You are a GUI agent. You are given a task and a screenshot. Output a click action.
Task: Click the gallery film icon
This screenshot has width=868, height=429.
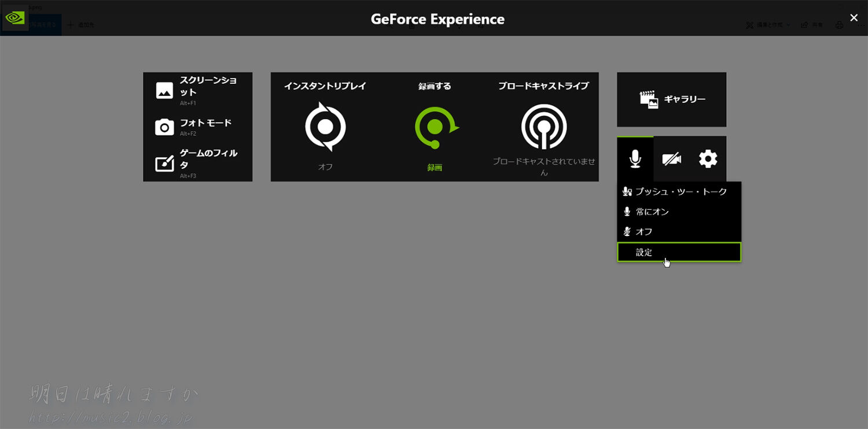(649, 99)
